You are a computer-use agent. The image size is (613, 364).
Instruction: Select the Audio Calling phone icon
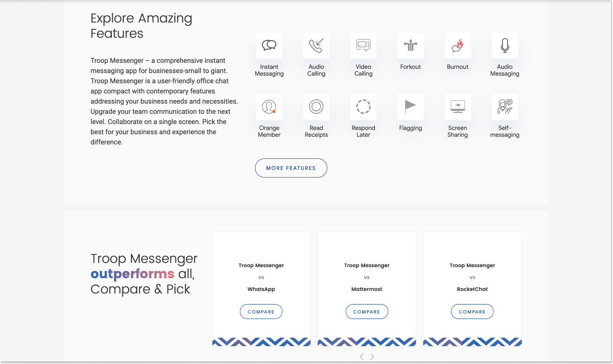coord(316,45)
